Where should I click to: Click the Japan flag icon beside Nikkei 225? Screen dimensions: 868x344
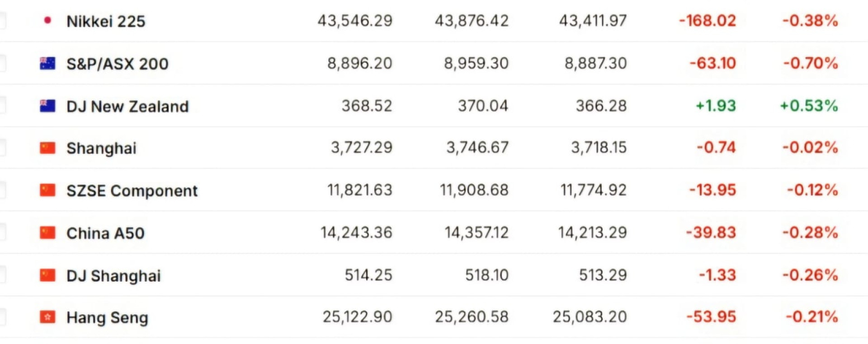click(47, 20)
